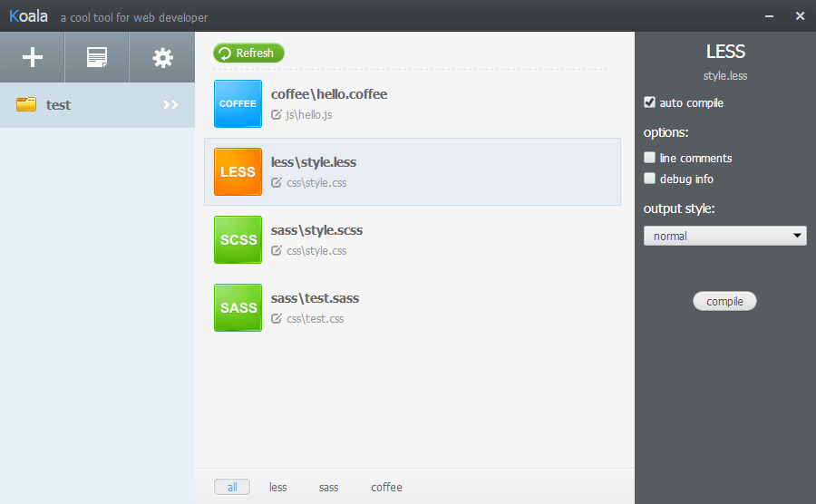The height and width of the screenshot is (504, 816).
Task: Enable the debug info checkbox
Action: [649, 179]
